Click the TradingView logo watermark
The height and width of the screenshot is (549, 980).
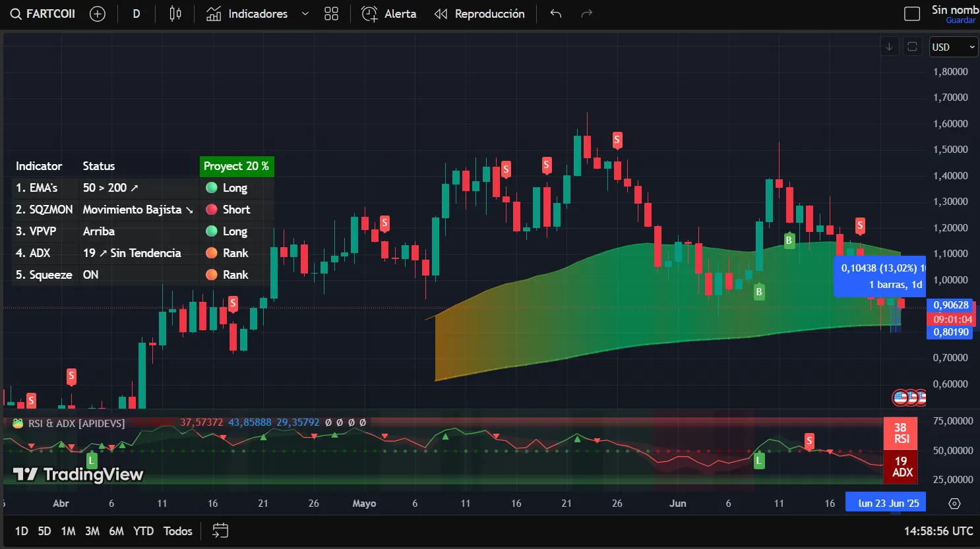pos(78,474)
